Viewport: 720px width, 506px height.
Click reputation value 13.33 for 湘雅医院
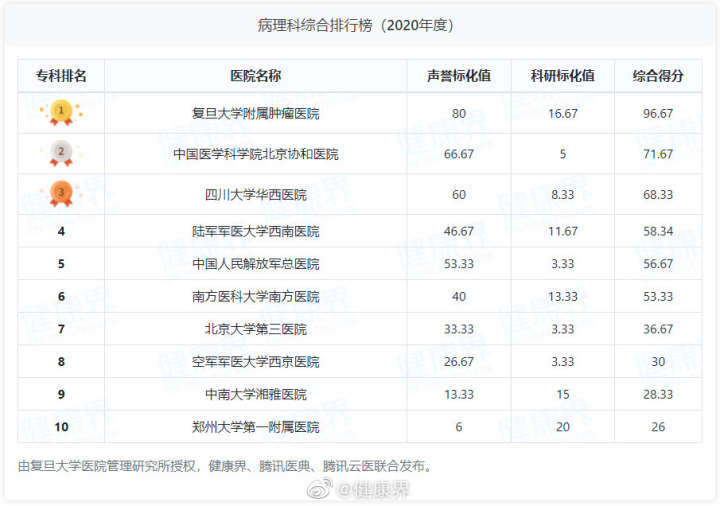pyautogui.click(x=459, y=394)
